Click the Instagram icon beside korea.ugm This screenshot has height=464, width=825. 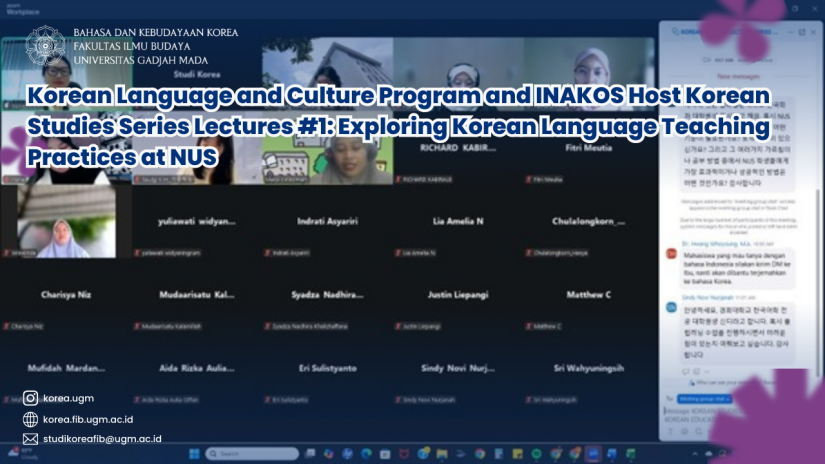31,398
